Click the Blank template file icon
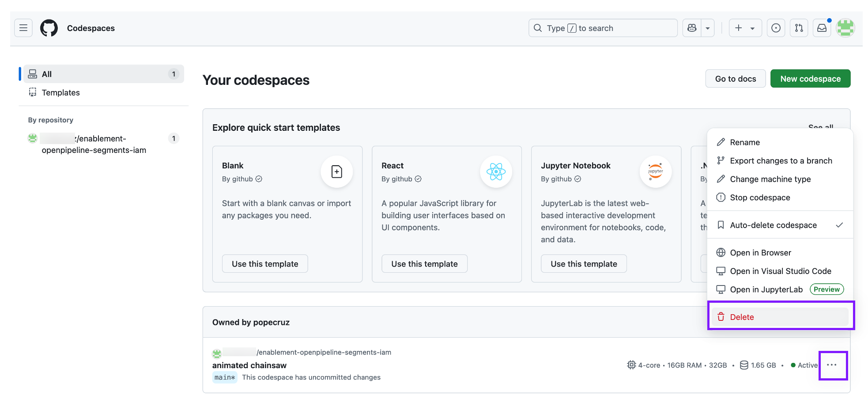The width and height of the screenshot is (868, 411). pos(337,171)
